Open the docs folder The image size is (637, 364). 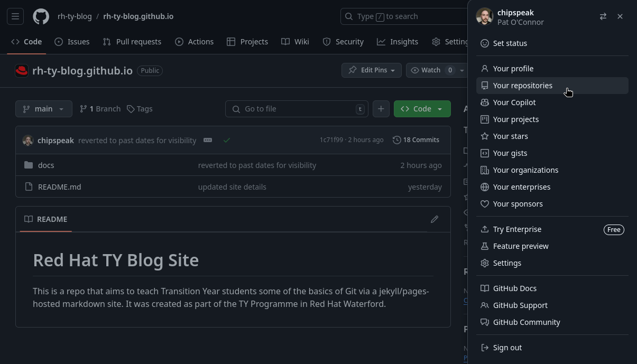[x=46, y=165]
